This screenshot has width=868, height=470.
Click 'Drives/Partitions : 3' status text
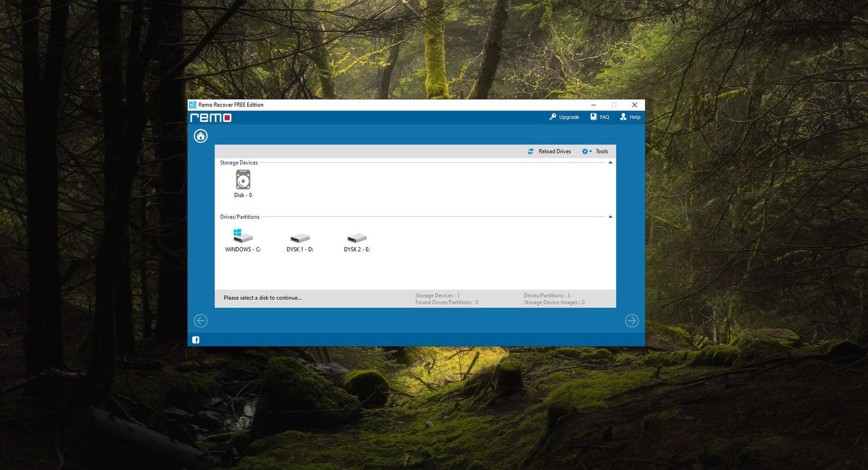(x=547, y=296)
